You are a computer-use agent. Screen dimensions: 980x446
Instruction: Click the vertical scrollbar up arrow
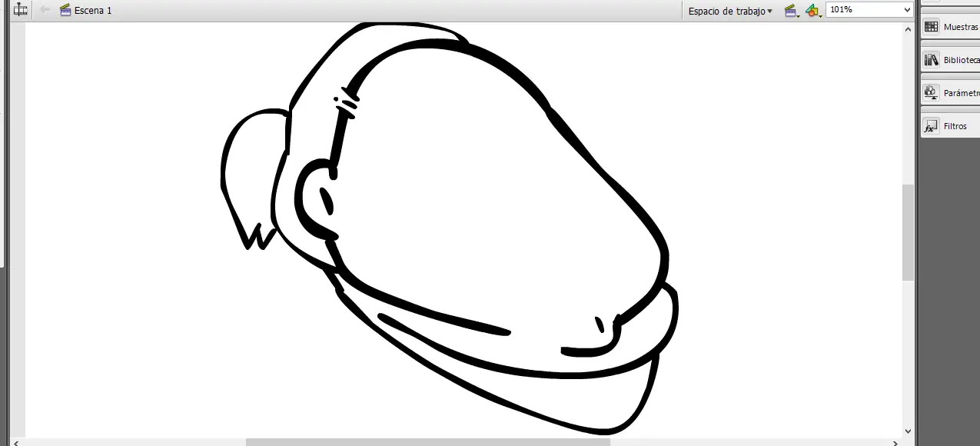(908, 28)
